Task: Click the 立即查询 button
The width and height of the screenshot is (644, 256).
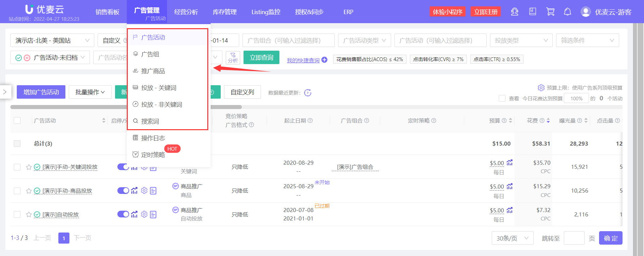Action: pos(261,57)
